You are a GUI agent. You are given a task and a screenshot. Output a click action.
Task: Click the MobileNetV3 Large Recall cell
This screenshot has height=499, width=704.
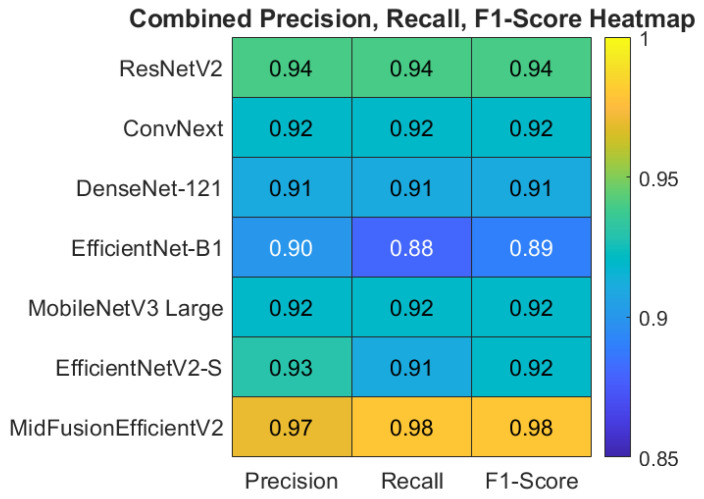[x=412, y=307]
